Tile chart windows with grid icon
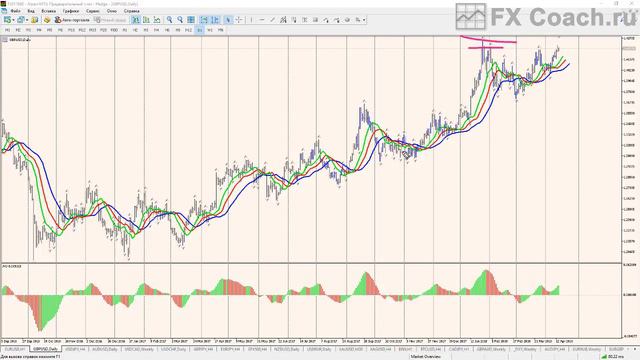The image size is (640, 360). tap(191, 20)
